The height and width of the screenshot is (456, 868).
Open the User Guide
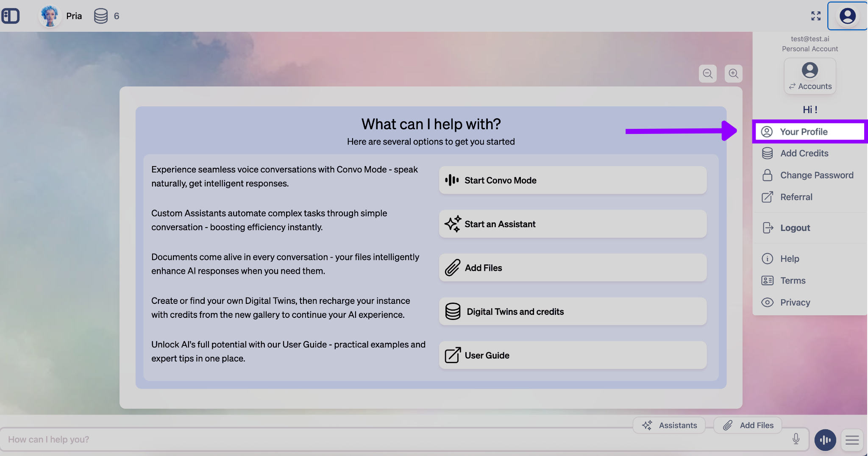[572, 355]
